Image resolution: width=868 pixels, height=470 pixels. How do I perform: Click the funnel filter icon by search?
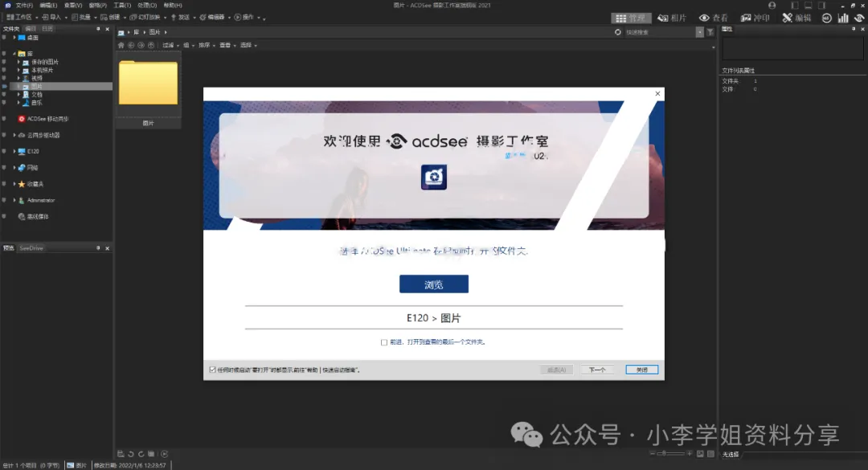tap(710, 32)
